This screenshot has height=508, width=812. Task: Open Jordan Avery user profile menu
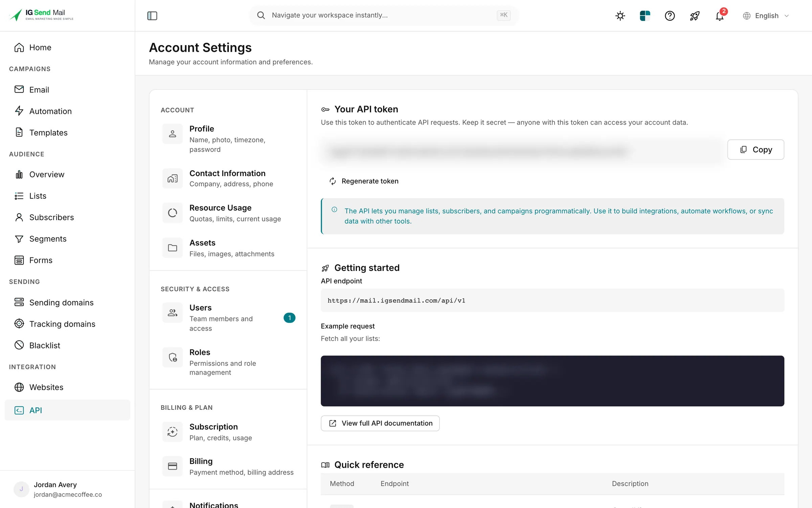click(68, 489)
